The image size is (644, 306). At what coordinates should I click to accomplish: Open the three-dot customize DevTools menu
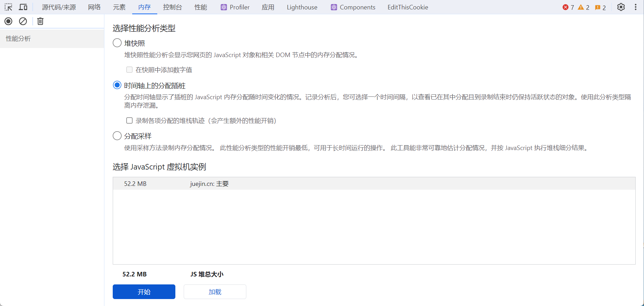pos(635,7)
